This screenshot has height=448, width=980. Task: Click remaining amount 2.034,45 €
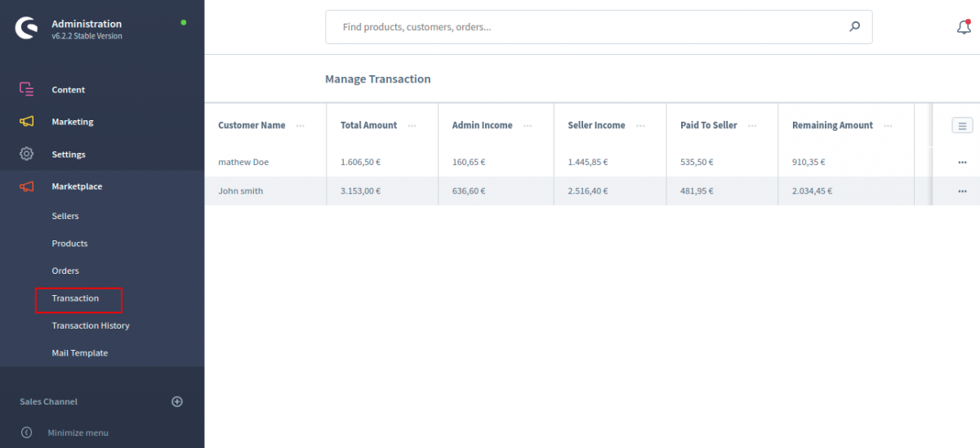click(x=812, y=190)
